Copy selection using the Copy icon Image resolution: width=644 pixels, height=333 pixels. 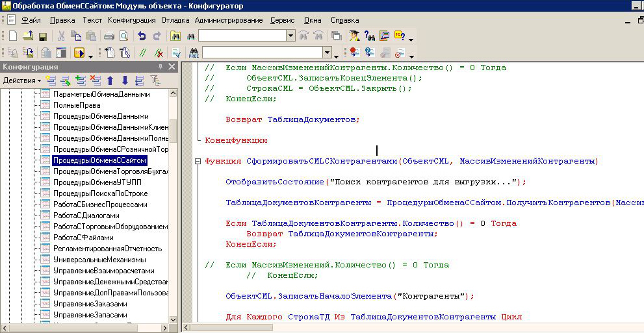pos(76,36)
